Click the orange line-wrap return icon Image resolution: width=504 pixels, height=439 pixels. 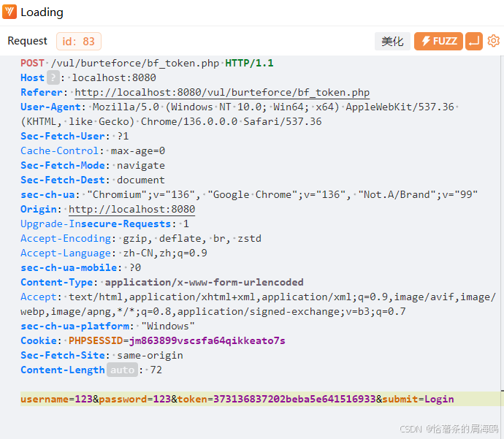point(474,41)
